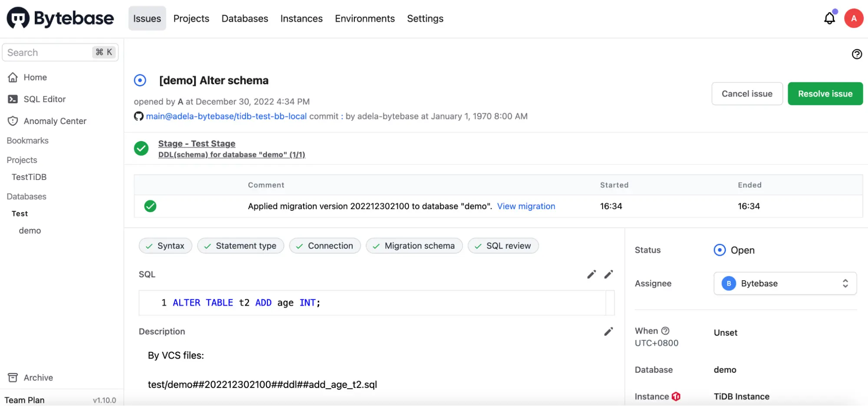Click the Bytebase logo
The height and width of the screenshot is (406, 868).
59,18
